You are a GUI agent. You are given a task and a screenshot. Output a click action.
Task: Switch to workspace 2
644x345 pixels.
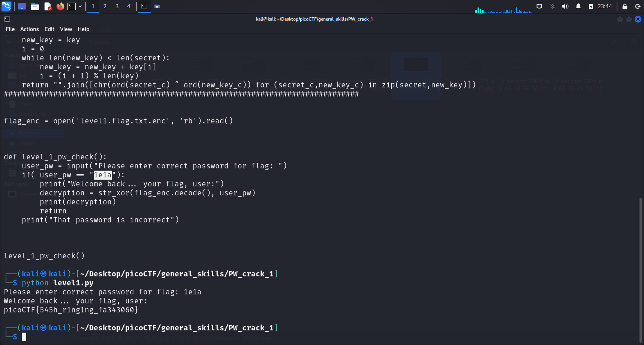coord(105,6)
